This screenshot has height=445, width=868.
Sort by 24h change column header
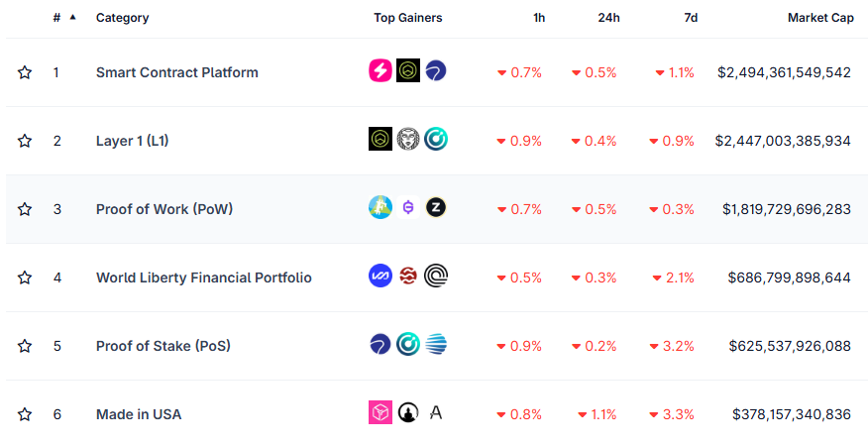pyautogui.click(x=608, y=18)
